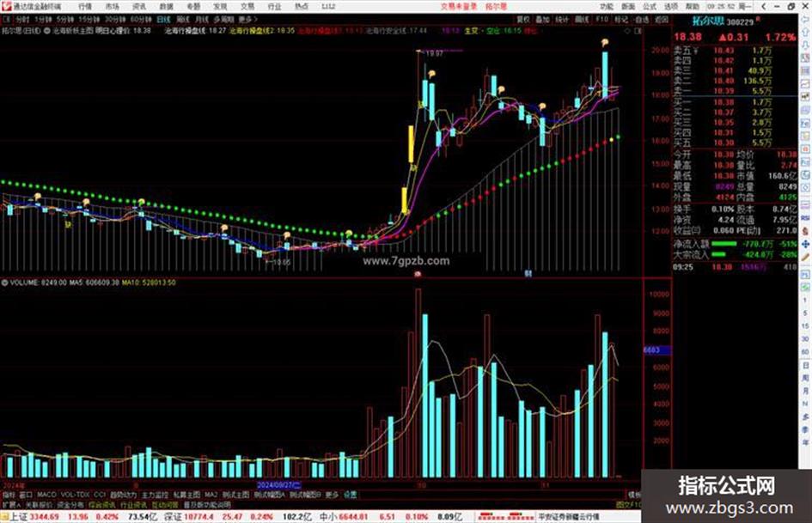Screen dimensions: 812x523
Task: Click the 设置 indicator settings button
Action: click(351, 495)
